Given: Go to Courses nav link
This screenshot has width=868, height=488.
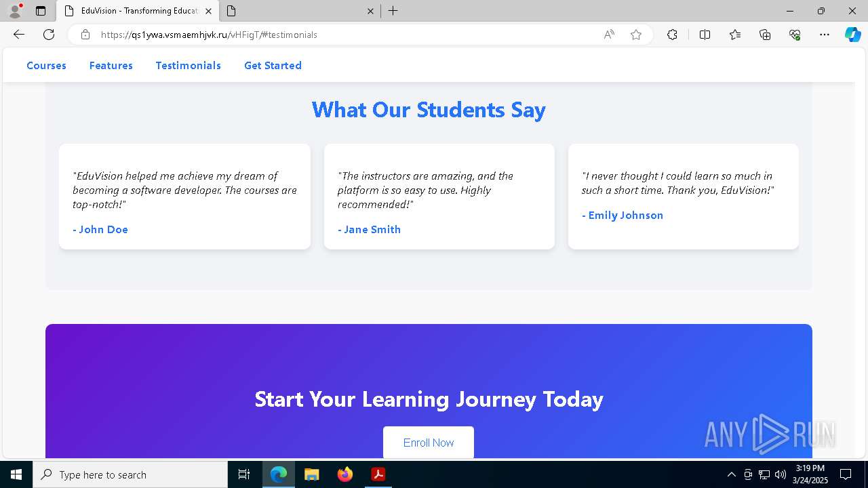Looking at the screenshot, I should [46, 66].
